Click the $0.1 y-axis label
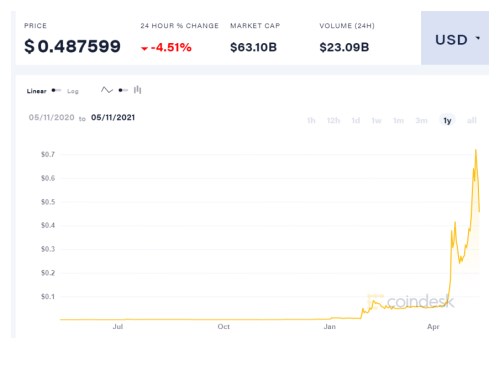 tap(48, 296)
